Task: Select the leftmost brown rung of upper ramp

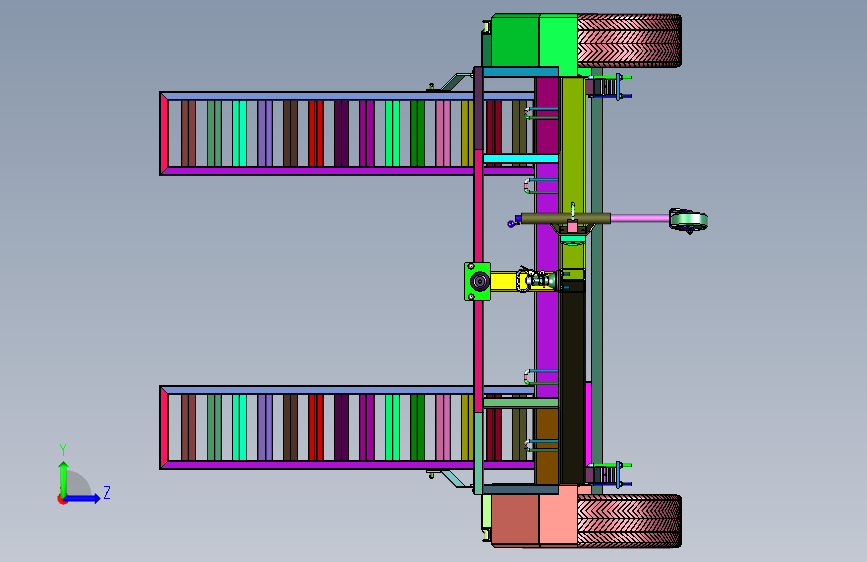Action: click(189, 133)
